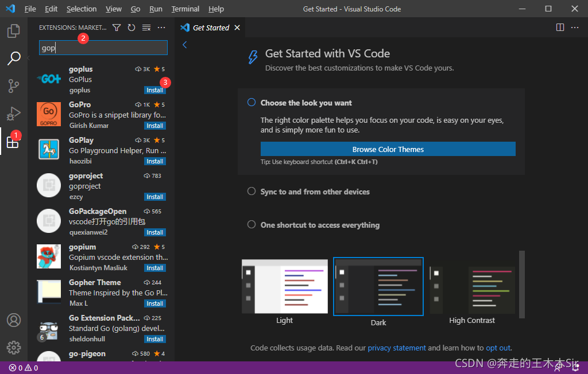Image resolution: width=588 pixels, height=374 pixels.
Task: Click the GoPro extension icon
Action: tap(49, 114)
